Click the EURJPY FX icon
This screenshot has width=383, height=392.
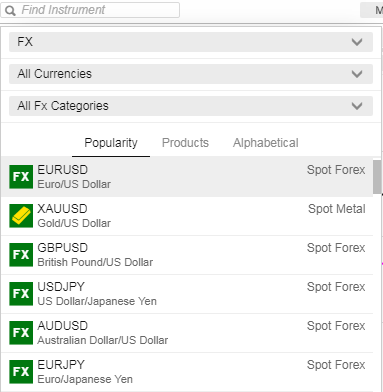click(21, 372)
